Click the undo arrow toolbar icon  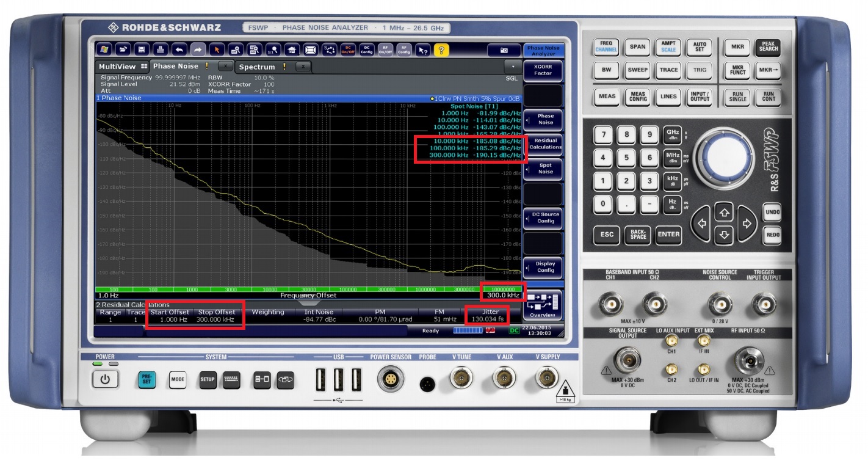[179, 49]
